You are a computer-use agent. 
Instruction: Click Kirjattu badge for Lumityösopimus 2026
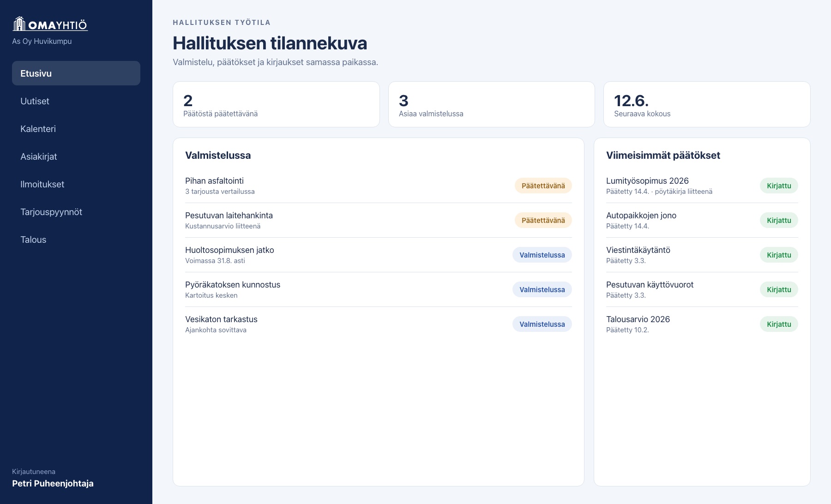(779, 186)
